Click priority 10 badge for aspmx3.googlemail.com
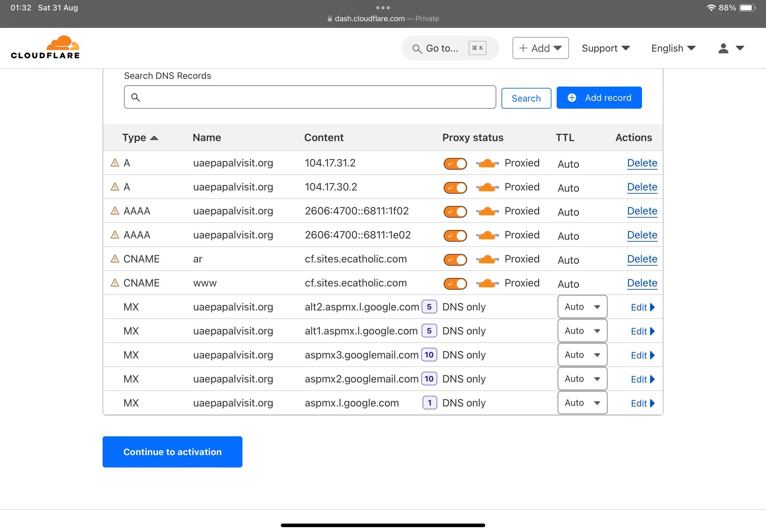 tap(429, 355)
